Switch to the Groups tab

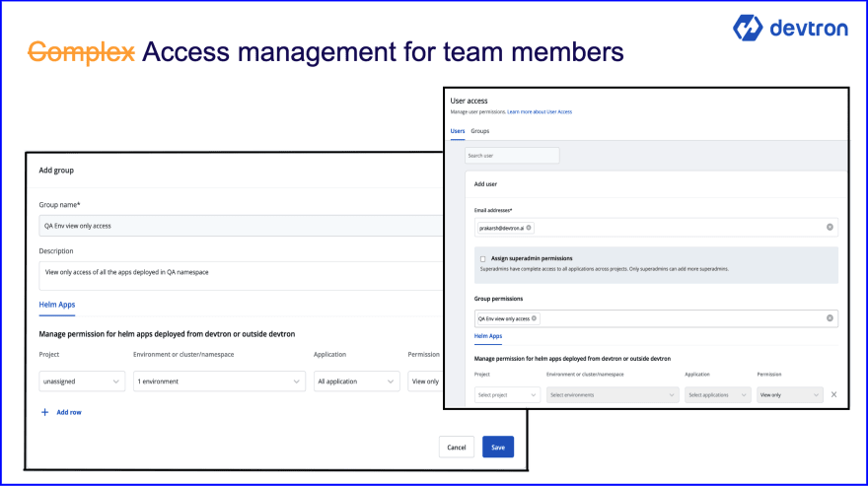[480, 131]
